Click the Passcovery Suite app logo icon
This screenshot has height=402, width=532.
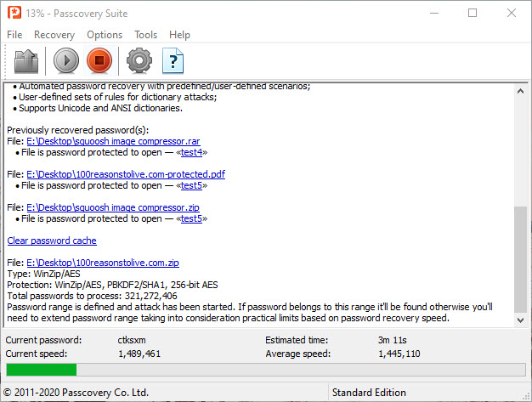coord(14,14)
